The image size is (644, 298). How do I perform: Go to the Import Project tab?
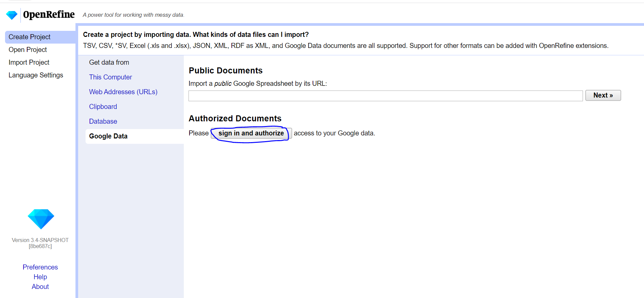point(29,62)
